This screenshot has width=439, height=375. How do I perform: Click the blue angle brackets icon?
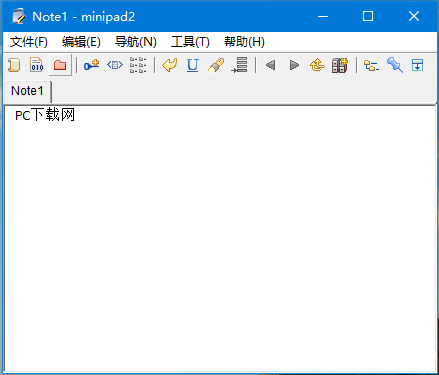click(115, 65)
